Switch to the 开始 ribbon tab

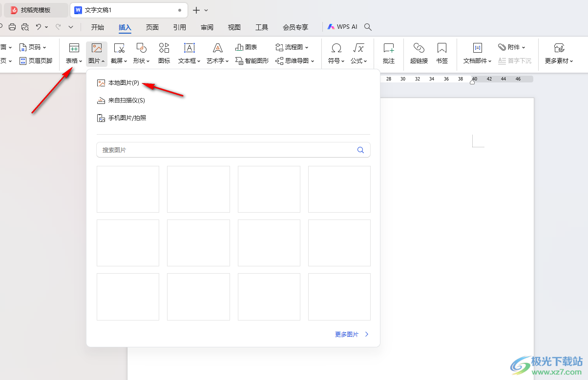[98, 27]
